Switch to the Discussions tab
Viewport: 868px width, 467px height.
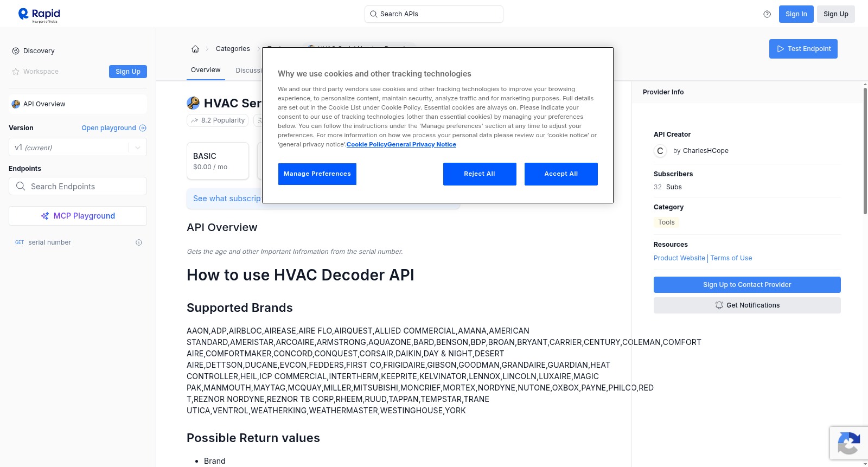249,71
